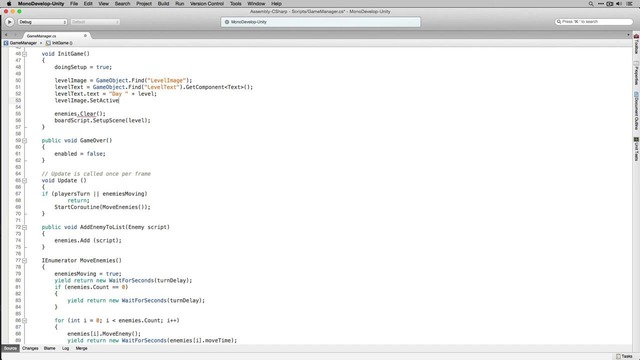Close the GameManager.cs tab
This screenshot has width=640, height=360.
pos(85,36)
